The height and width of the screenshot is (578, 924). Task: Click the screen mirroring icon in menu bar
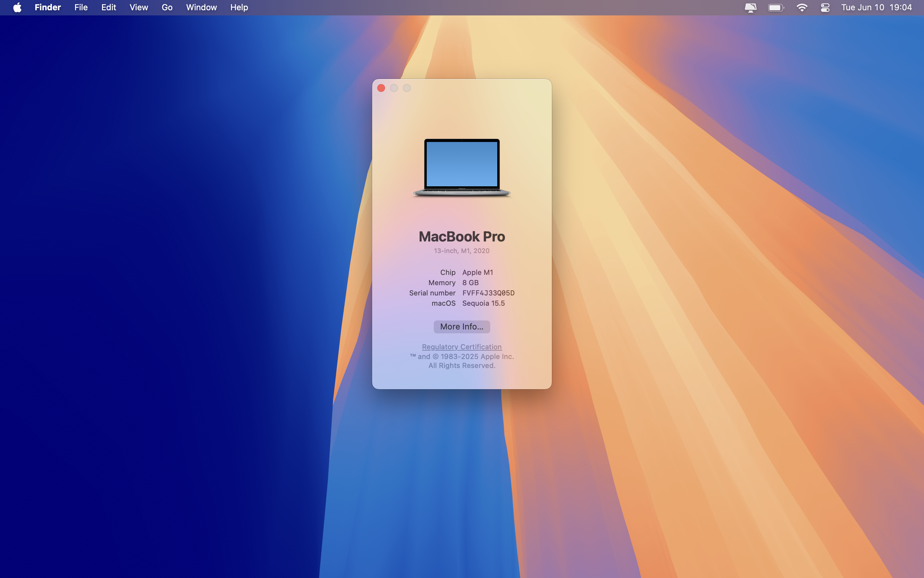750,8
